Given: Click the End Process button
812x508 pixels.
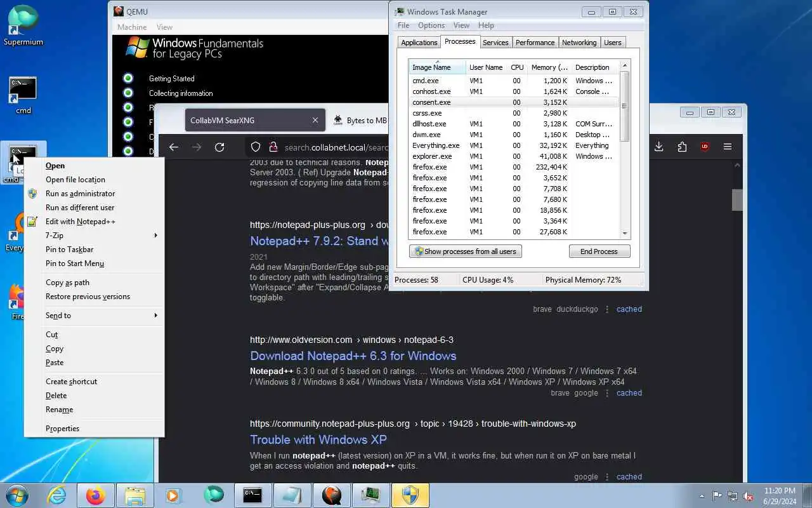Looking at the screenshot, I should pos(599,251).
